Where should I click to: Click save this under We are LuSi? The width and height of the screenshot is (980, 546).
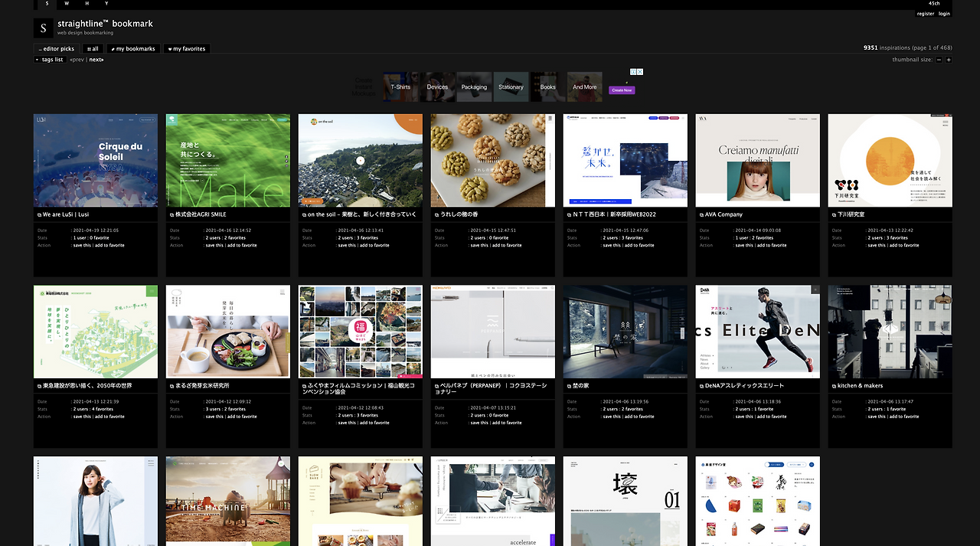click(82, 246)
